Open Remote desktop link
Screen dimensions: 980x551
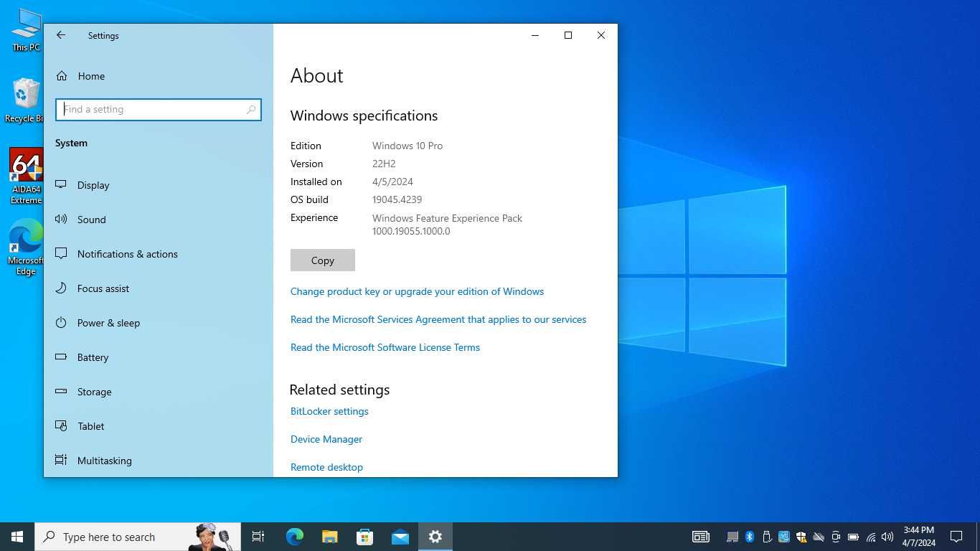tap(326, 467)
